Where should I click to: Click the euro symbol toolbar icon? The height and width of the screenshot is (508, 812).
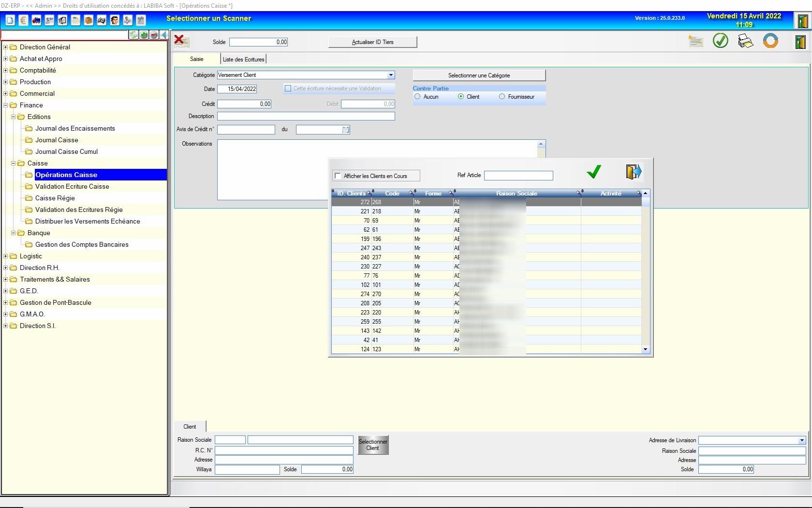pyautogui.click(x=23, y=20)
